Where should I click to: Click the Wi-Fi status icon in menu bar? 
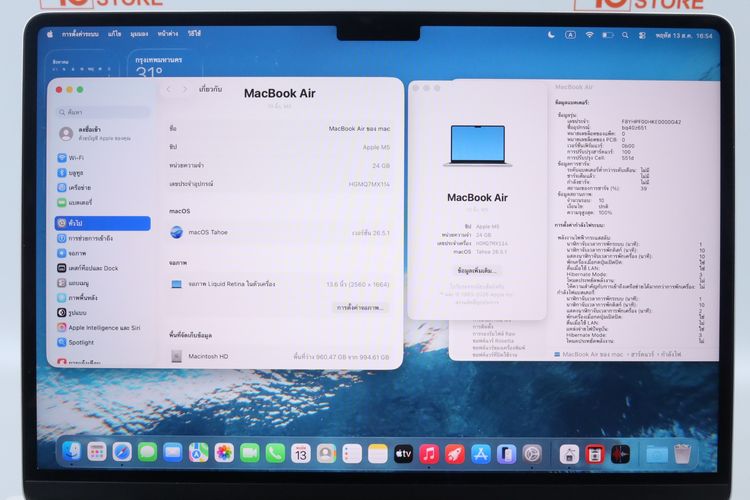point(590,35)
